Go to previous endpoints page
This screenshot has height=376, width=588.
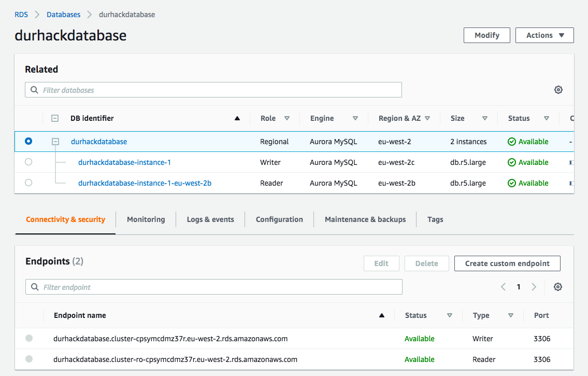(x=503, y=287)
